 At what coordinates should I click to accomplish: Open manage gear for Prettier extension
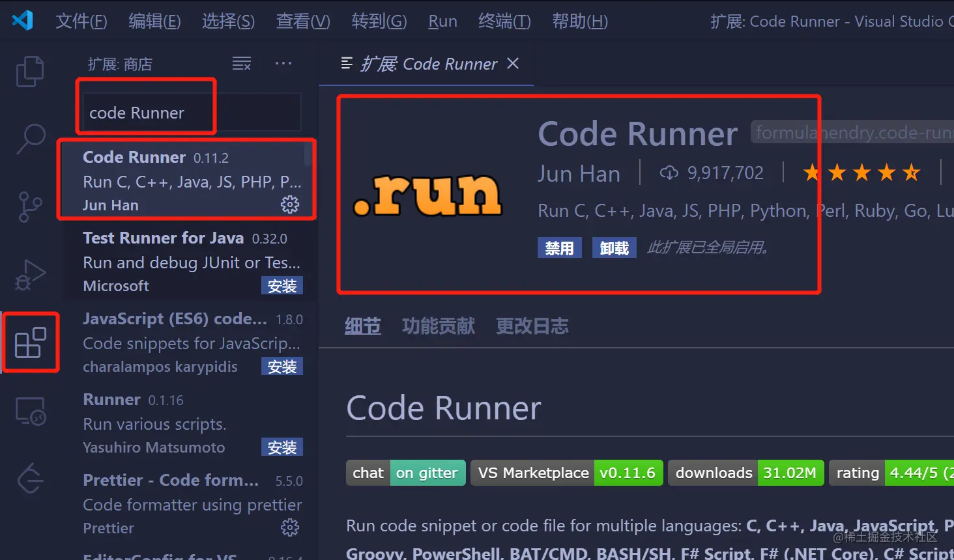(289, 527)
